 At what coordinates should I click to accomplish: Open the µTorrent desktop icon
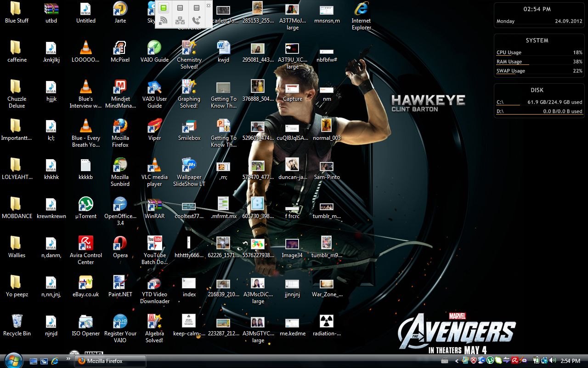coord(85,205)
